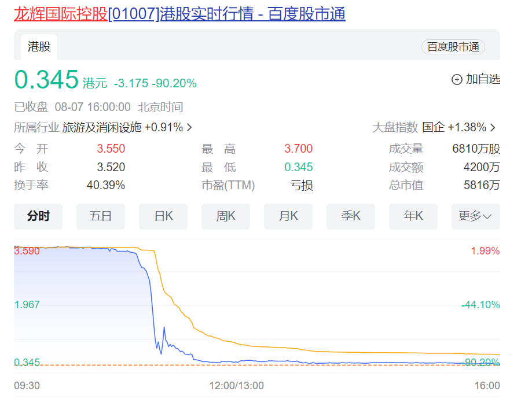Click 成交量 value 6810万股
Screen dimensions: 532x399
click(476, 149)
